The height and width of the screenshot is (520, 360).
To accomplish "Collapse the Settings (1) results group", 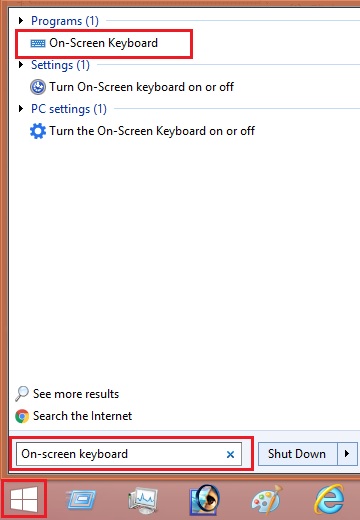I will (x=21, y=64).
